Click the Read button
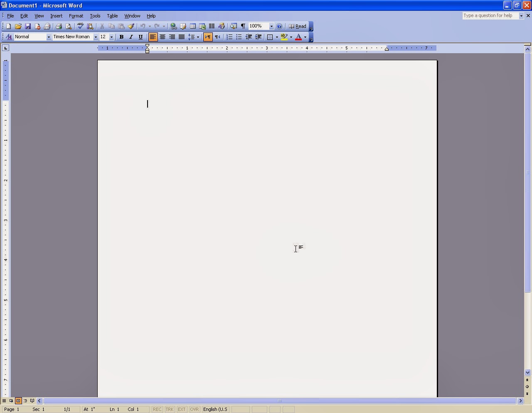Screen dimensions: 532x413 coord(298,26)
